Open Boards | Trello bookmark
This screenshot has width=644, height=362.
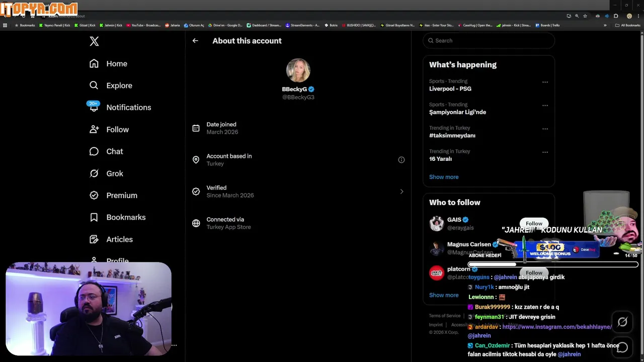point(547,25)
